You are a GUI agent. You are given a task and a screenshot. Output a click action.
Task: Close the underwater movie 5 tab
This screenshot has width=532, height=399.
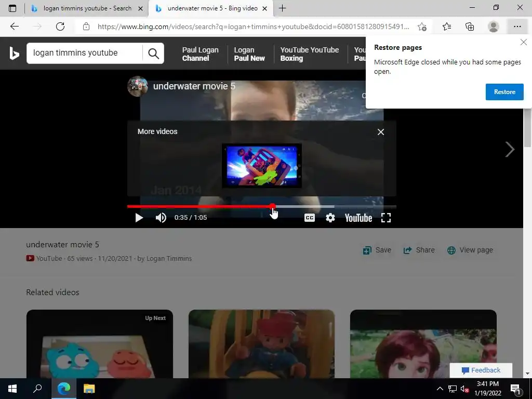click(265, 8)
